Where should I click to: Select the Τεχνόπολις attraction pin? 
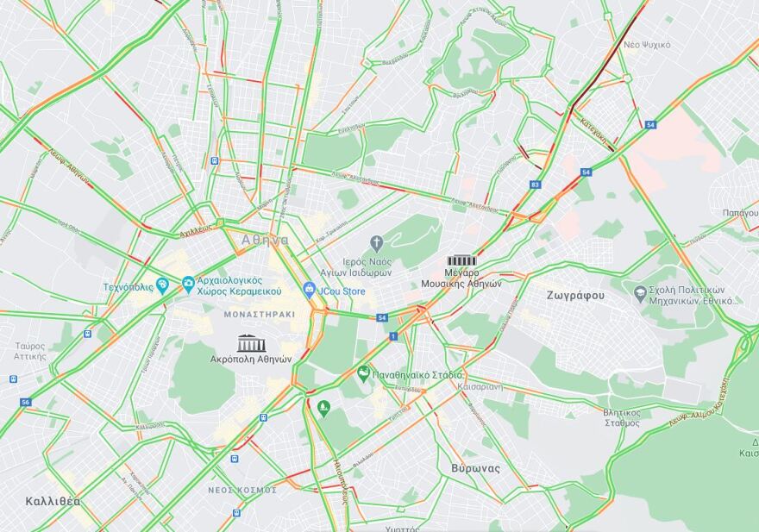[163, 285]
